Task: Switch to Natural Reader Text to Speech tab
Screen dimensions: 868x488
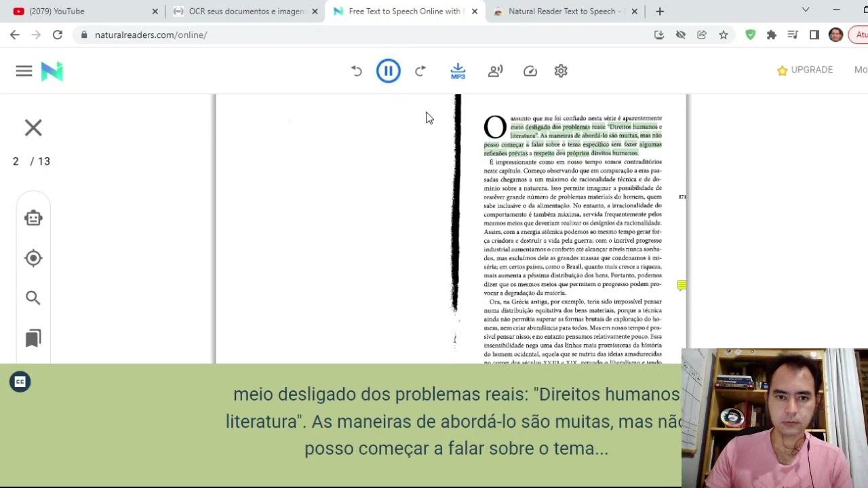Action: coord(565,12)
